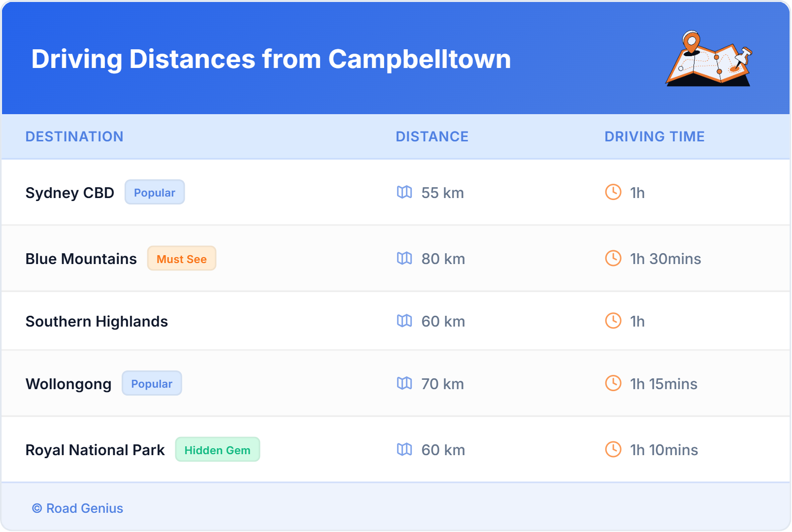Select the Driving Distances from Campbelltown title
The image size is (792, 532).
point(271,59)
